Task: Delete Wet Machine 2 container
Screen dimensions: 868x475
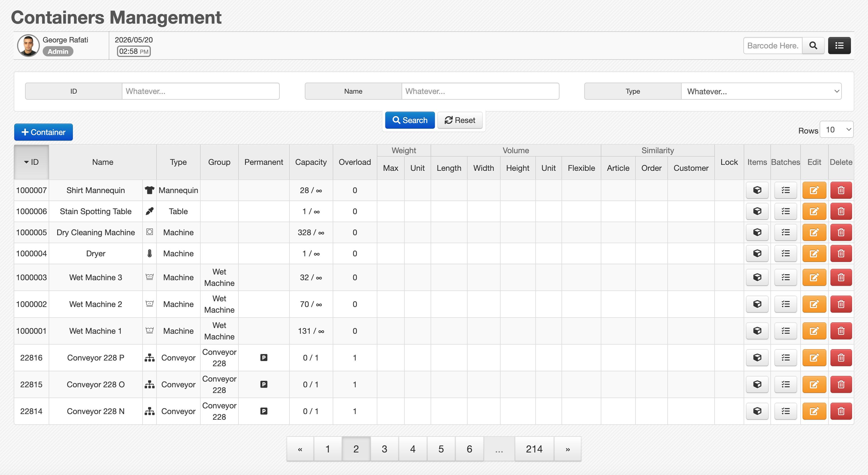Action: [841, 304]
